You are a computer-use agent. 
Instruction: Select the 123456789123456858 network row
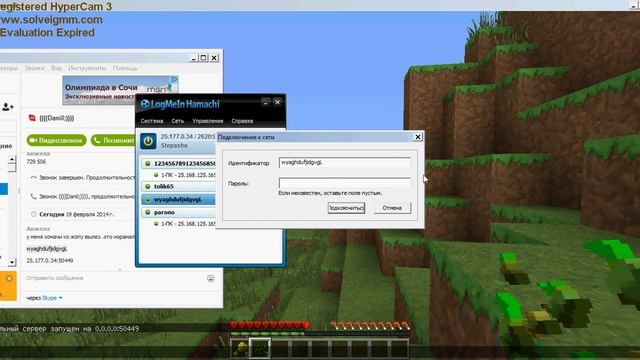pyautogui.click(x=178, y=164)
